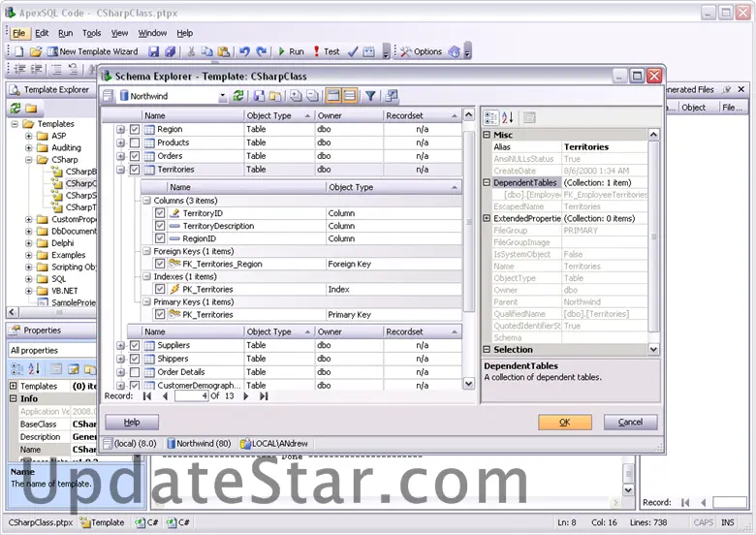Click the Undo arrow icon
756x535 pixels.
click(244, 51)
